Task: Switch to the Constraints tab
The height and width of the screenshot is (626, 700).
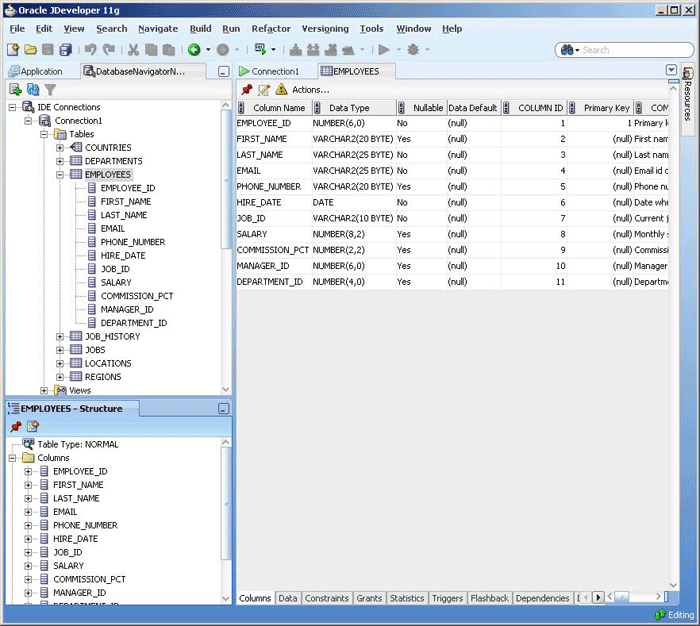Action: click(327, 598)
